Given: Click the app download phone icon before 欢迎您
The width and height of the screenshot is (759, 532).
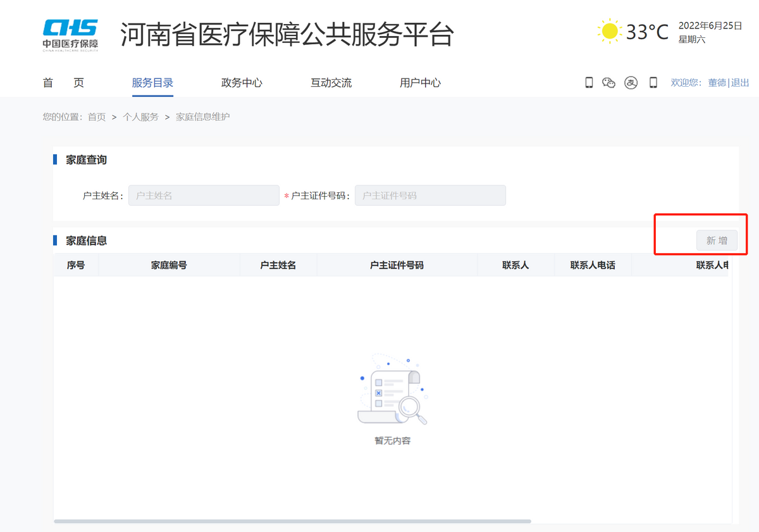Looking at the screenshot, I should (x=653, y=82).
